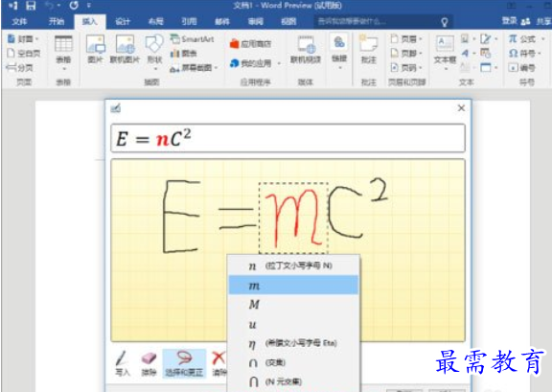Screen dimensions: 552x392
Task: Select the 插入 (Insert) tab
Action: pos(90,22)
